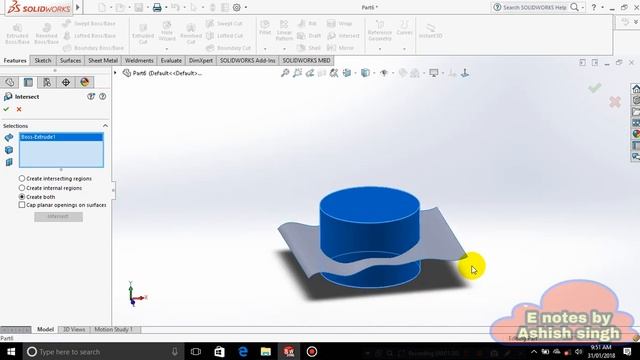Cancel the Intersect feature with the red X in the left panel
Viewport: 640px width, 360px height.
coord(19,109)
